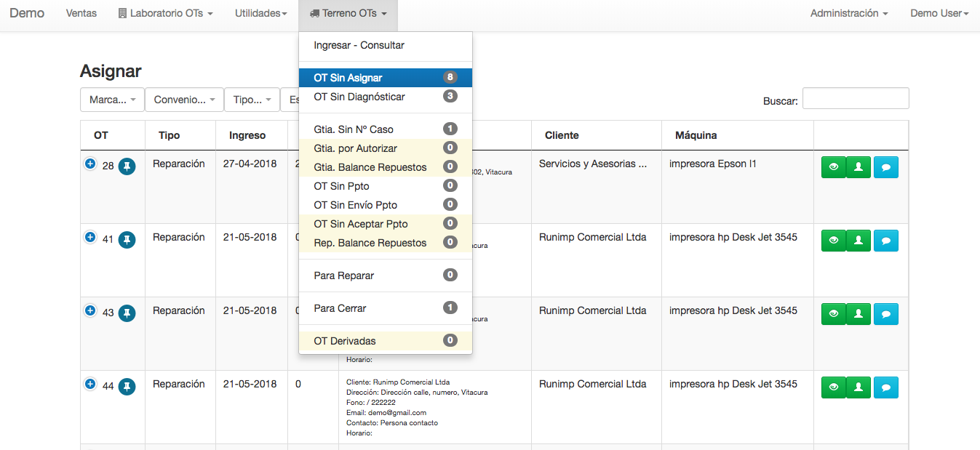
Task: Select Ingresar - Consultar menu entry
Action: click(x=386, y=45)
